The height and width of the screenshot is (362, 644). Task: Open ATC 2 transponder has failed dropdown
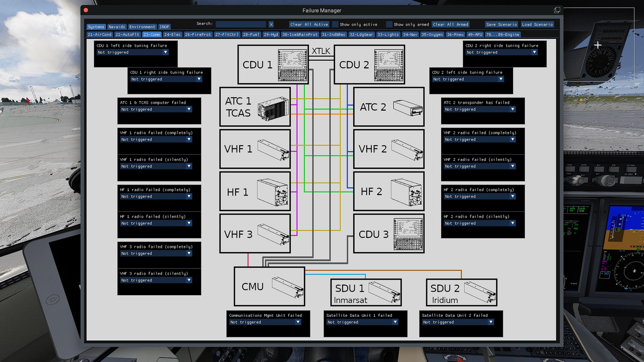(479, 109)
